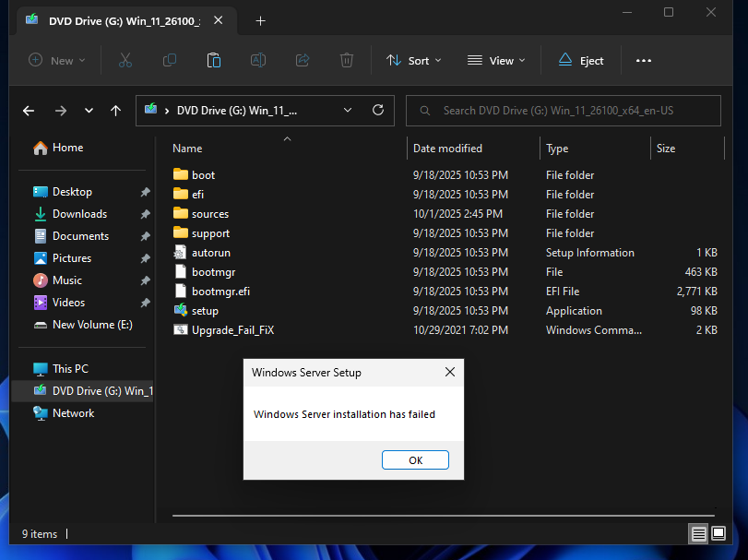Image resolution: width=748 pixels, height=560 pixels.
Task: Sort by the Size column header
Action: pos(666,149)
